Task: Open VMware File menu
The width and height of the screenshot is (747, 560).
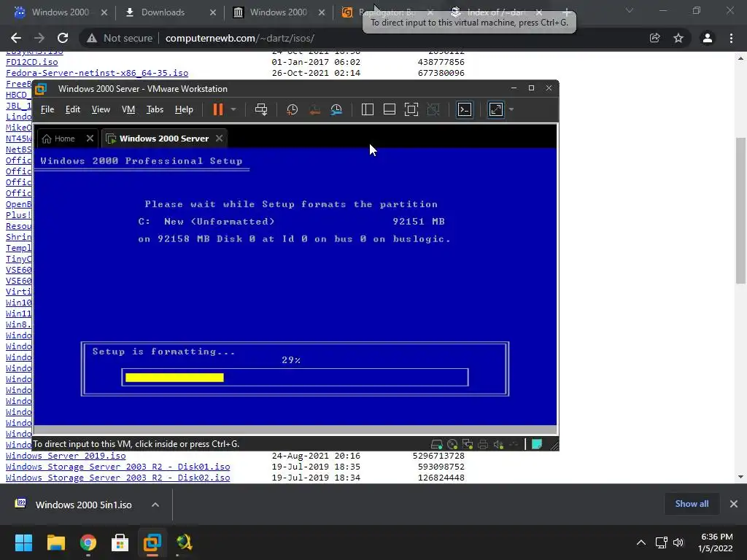Action: point(47,109)
